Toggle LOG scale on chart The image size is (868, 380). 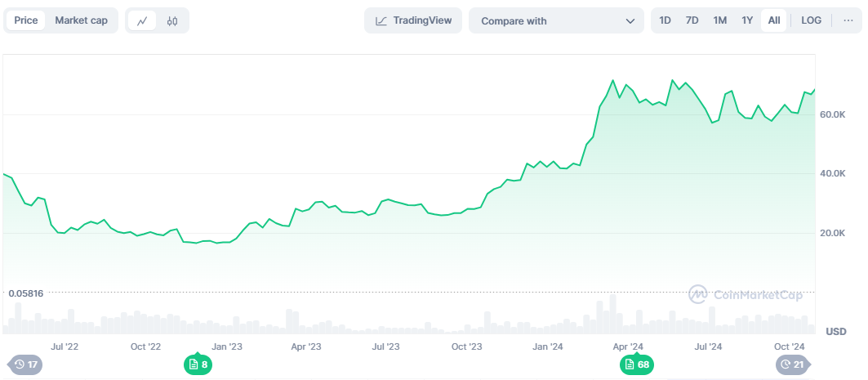click(x=812, y=20)
